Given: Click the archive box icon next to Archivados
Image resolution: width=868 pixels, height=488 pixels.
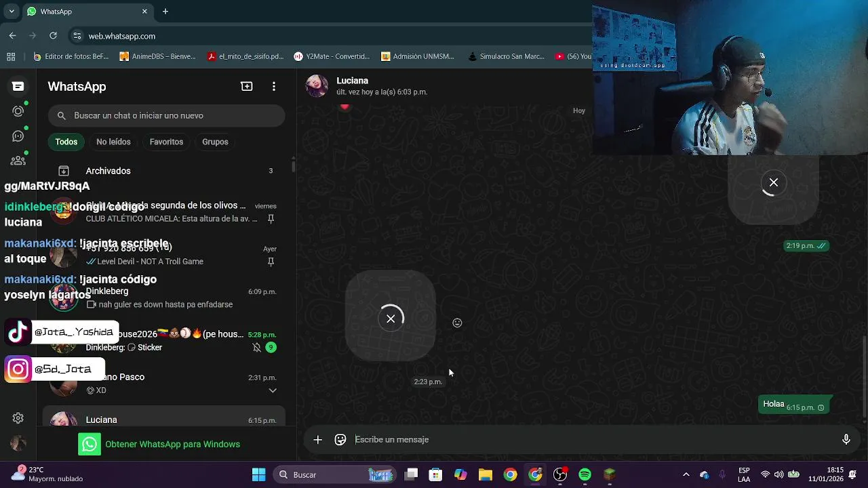Looking at the screenshot, I should [x=64, y=171].
